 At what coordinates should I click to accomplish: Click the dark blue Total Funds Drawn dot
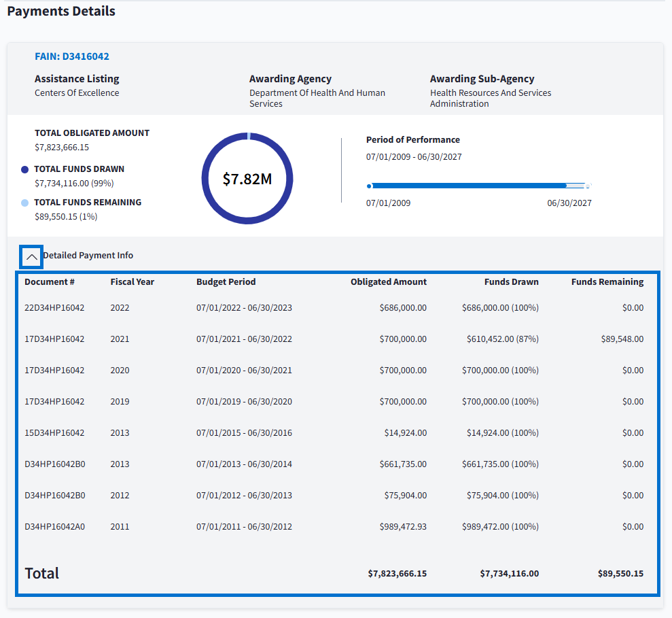(25, 169)
